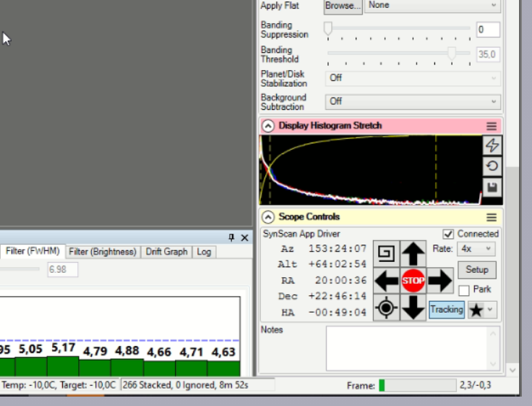Open the Scope Controls hamburger menu
Screen dimensions: 532x406
(x=492, y=217)
